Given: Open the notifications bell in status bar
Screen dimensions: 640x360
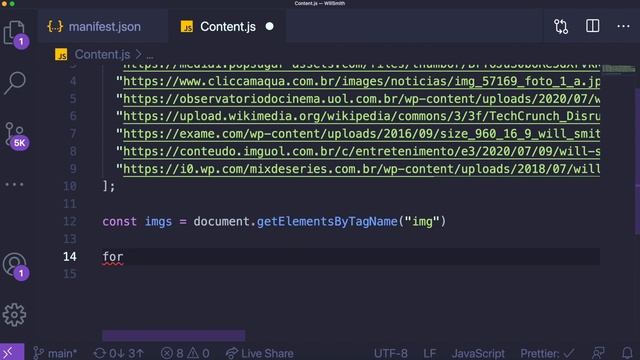Looking at the screenshot, I should [627, 353].
